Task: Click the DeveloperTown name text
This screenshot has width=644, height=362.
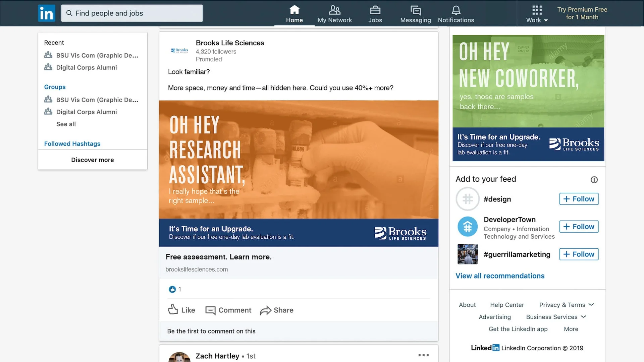Action: point(509,220)
